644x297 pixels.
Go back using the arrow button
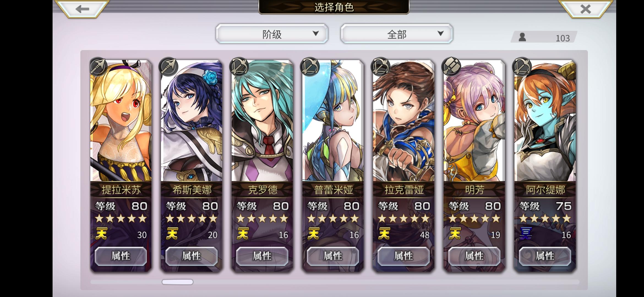82,9
